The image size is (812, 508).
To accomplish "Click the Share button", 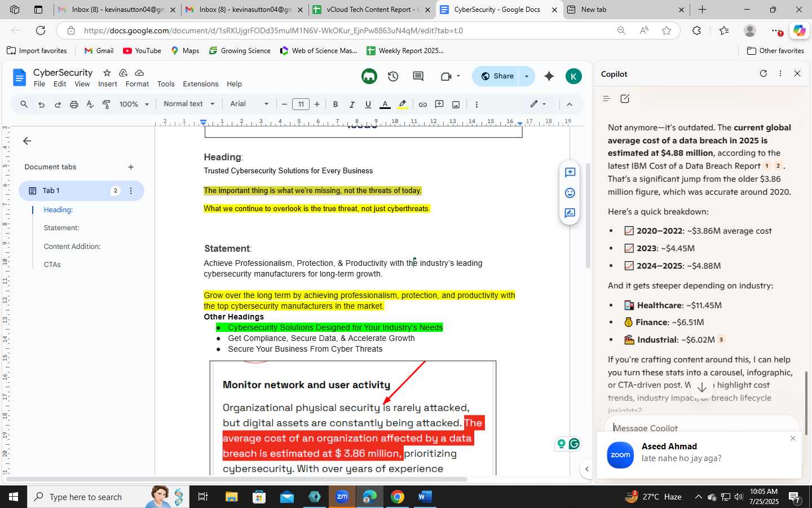I will (x=497, y=76).
